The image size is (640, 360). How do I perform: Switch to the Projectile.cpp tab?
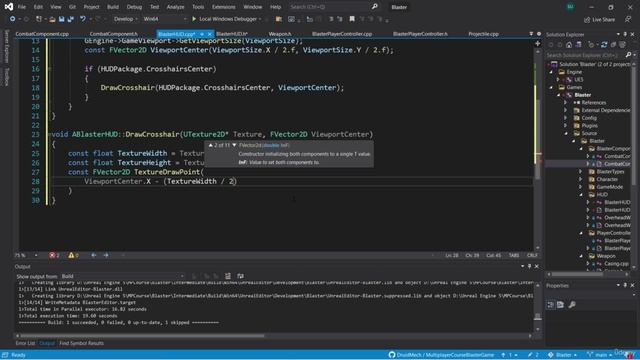pos(483,34)
